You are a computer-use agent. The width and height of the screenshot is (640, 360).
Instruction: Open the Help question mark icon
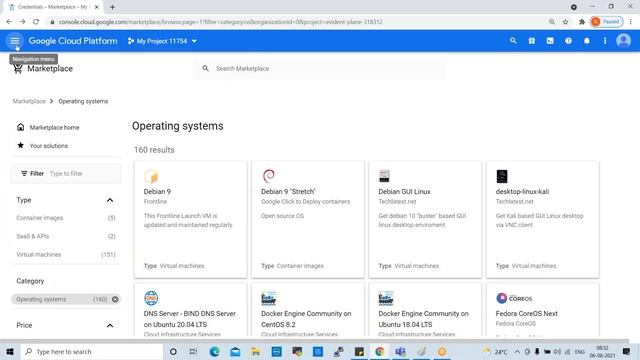pos(568,41)
